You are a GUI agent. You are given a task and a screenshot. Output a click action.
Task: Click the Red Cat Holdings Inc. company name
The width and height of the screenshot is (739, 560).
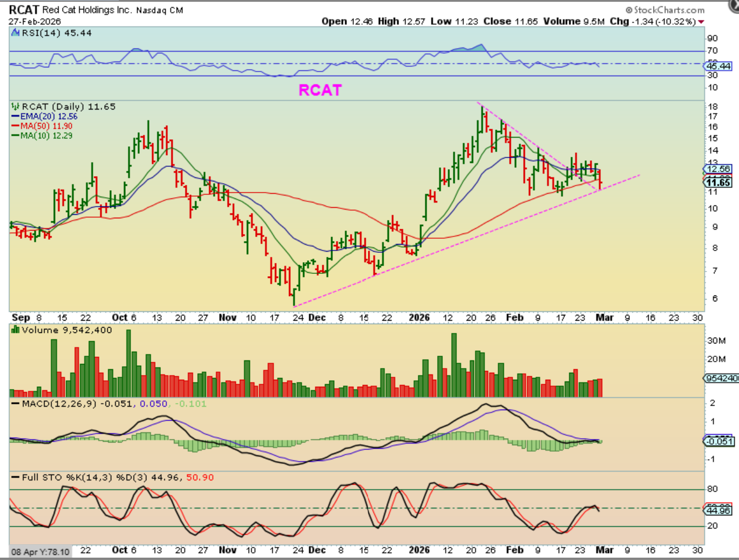pyautogui.click(x=87, y=10)
